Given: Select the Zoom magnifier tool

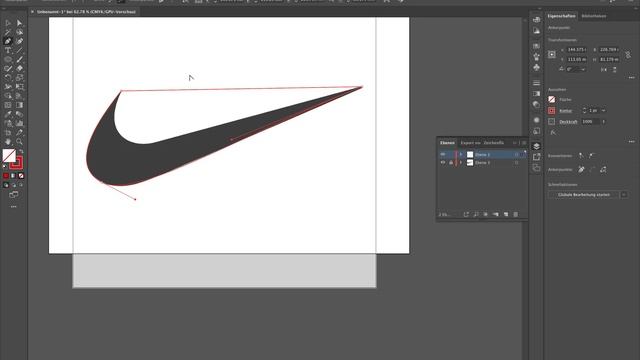Looking at the screenshot, I should click(x=19, y=142).
